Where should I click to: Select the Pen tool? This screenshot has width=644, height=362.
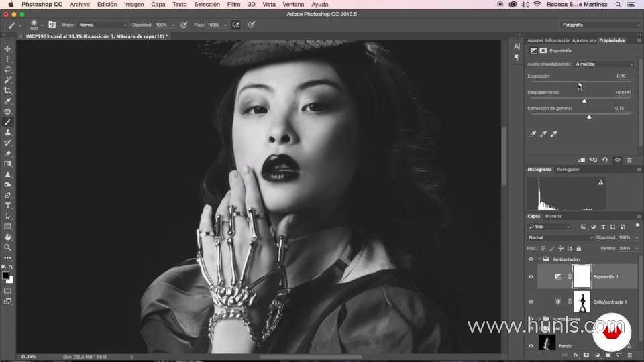[x=7, y=195]
